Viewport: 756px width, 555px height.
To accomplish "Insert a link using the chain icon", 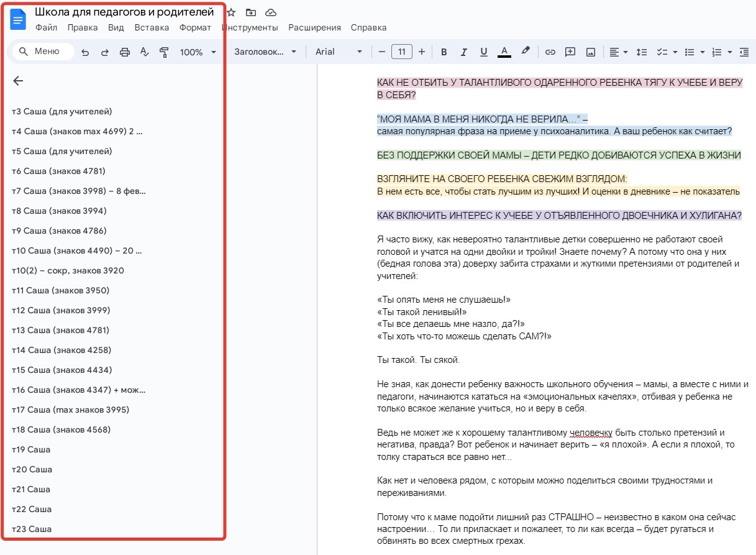I will point(550,52).
